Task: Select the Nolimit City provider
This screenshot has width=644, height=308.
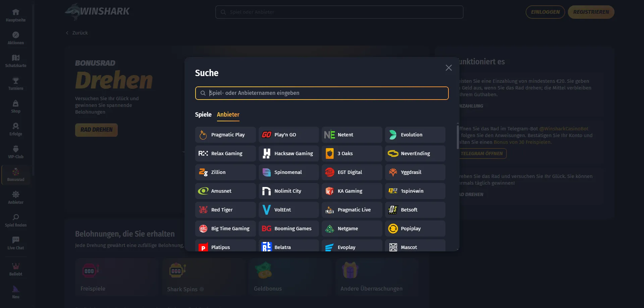Action: 288,191
